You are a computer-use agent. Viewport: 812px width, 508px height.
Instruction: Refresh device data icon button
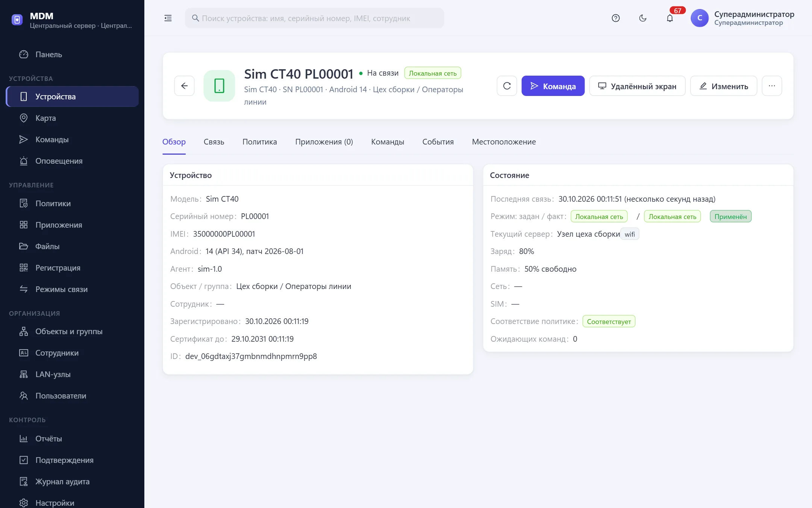[507, 86]
